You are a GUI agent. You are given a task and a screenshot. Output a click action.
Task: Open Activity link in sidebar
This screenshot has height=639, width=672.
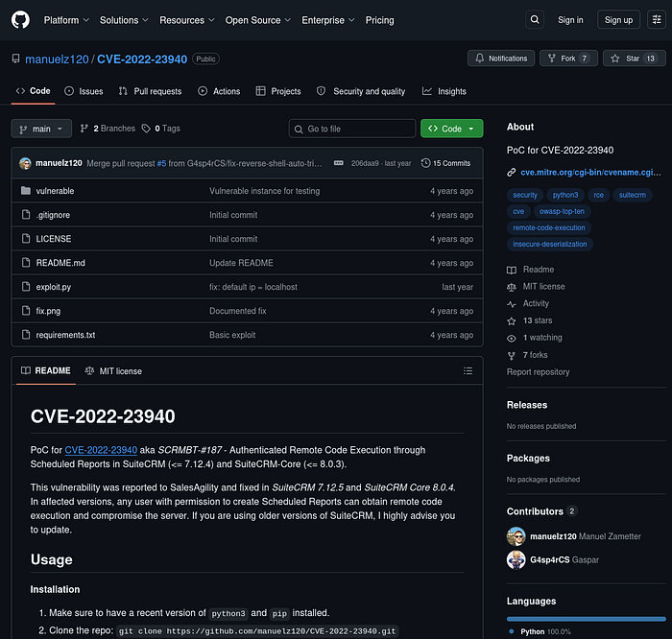tap(528, 303)
